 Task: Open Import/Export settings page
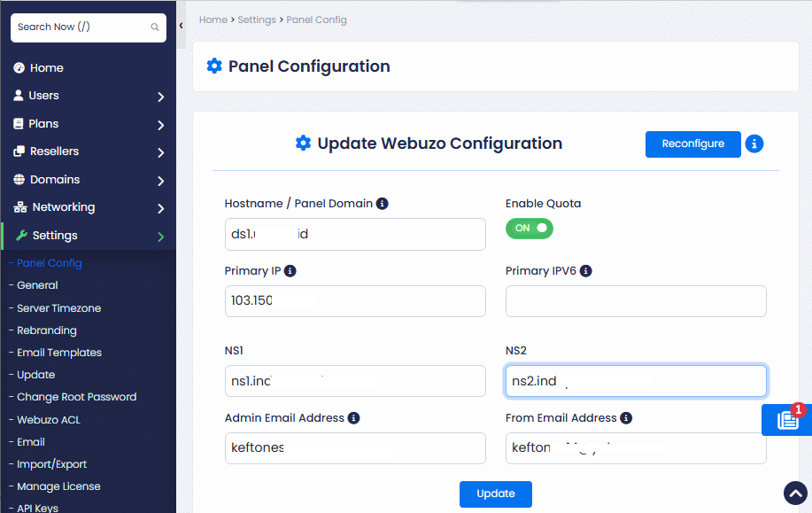pos(51,464)
